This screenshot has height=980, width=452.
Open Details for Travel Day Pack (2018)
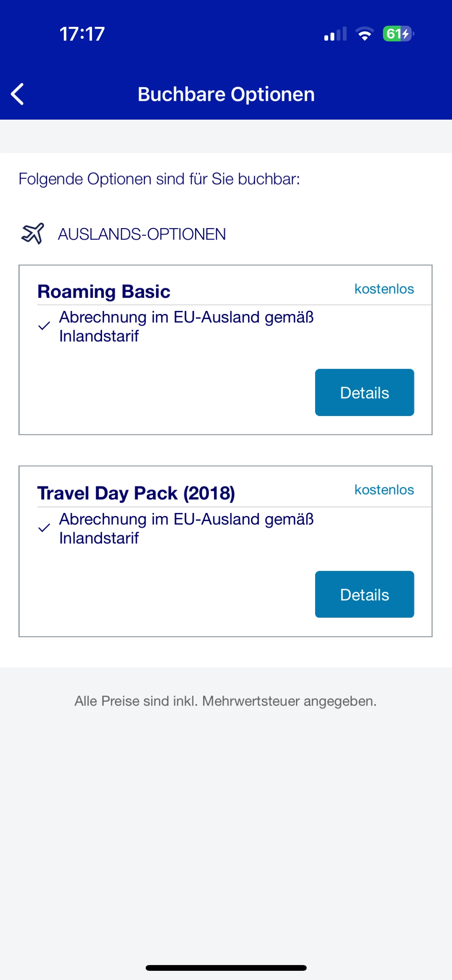(x=364, y=594)
